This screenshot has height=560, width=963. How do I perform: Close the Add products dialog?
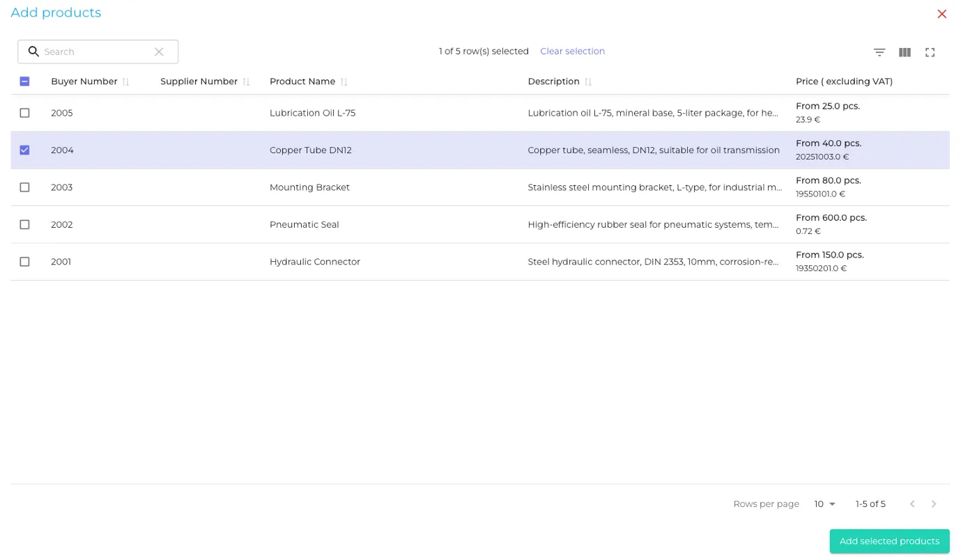point(941,14)
